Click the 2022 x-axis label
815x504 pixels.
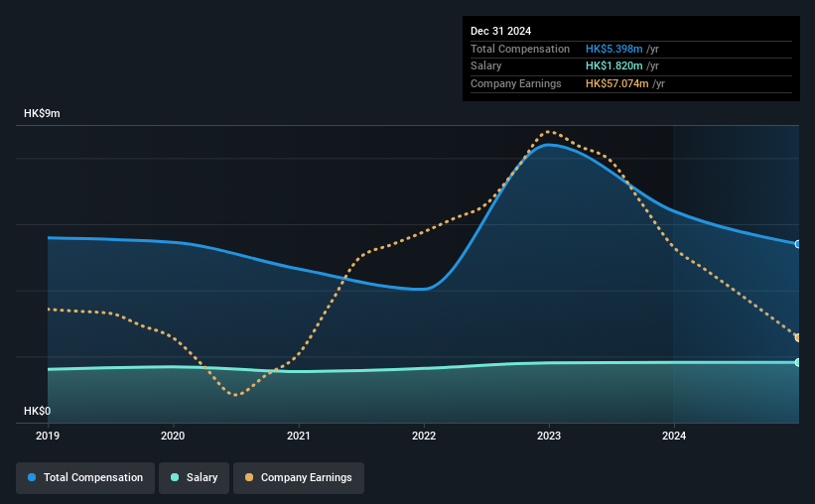pos(424,436)
